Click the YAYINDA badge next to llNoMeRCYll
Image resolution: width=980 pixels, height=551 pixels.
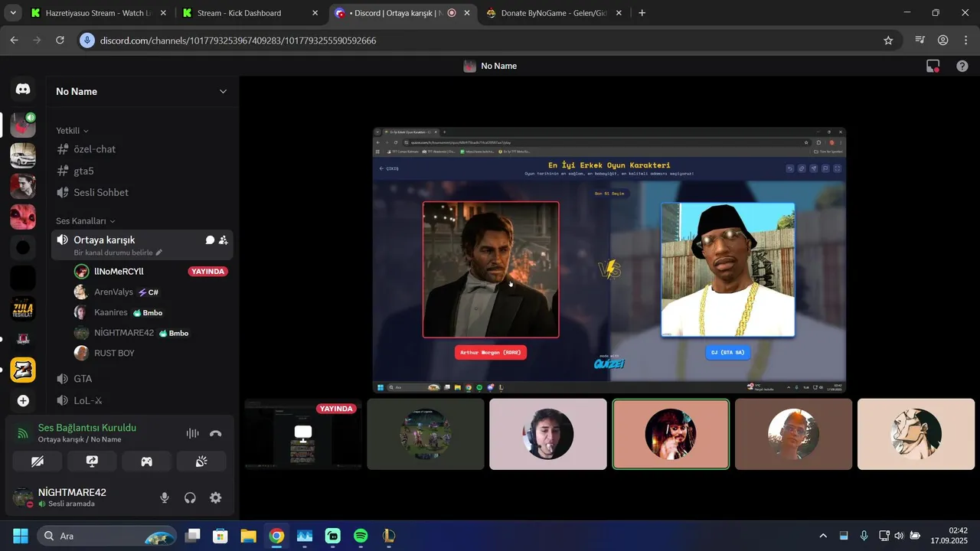point(208,271)
